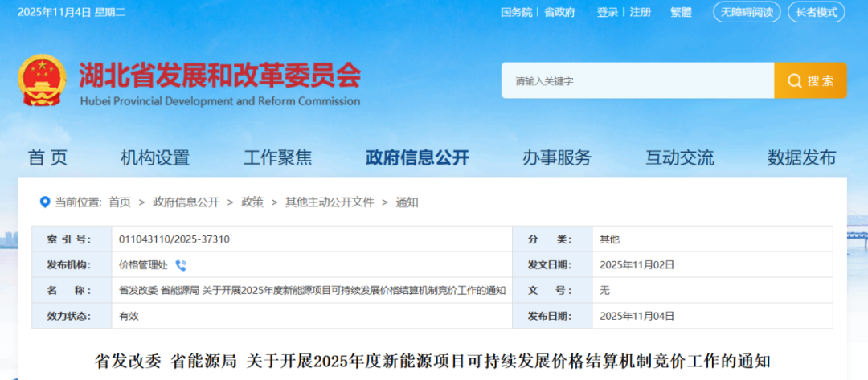Select index number 011043110/2025-37310
Viewport: 868px width, 380px height.
point(174,239)
